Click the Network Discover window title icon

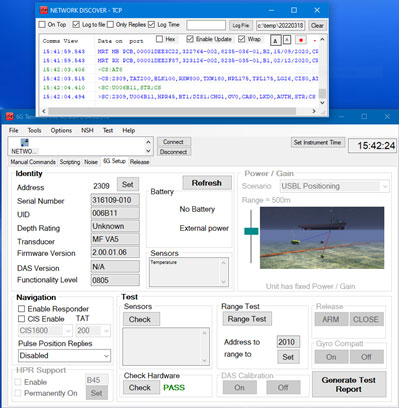tap(44, 10)
